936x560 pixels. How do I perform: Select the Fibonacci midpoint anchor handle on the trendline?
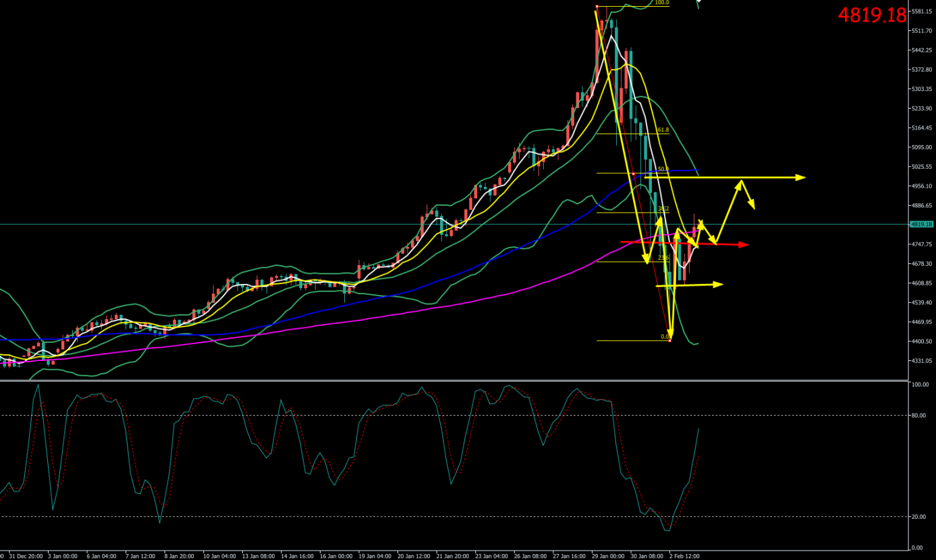tap(633, 174)
